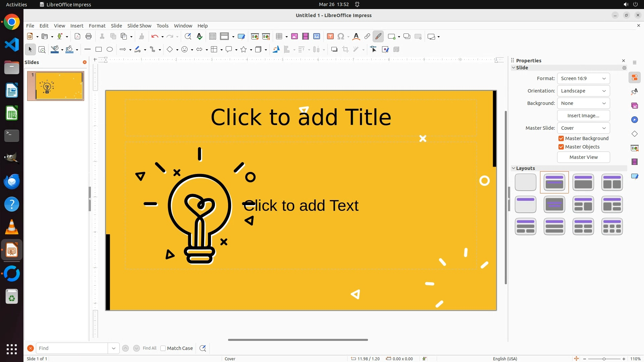Click the Insert Text Box icon
The image size is (644, 362).
click(x=330, y=37)
